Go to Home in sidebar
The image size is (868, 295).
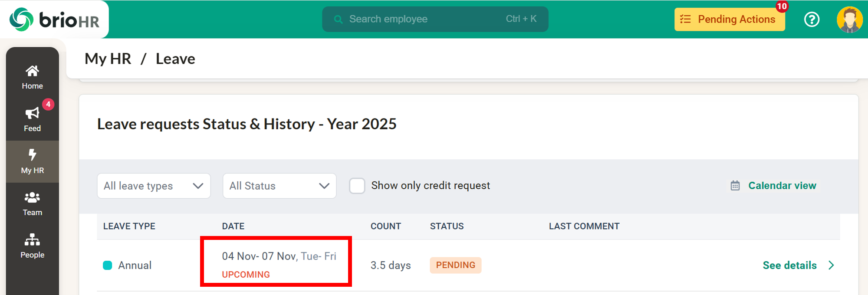click(33, 77)
